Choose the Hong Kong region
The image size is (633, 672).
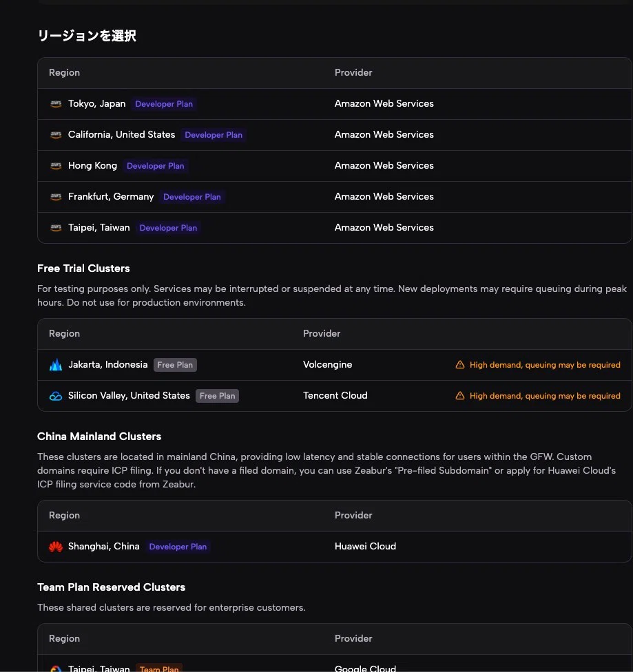335,166
